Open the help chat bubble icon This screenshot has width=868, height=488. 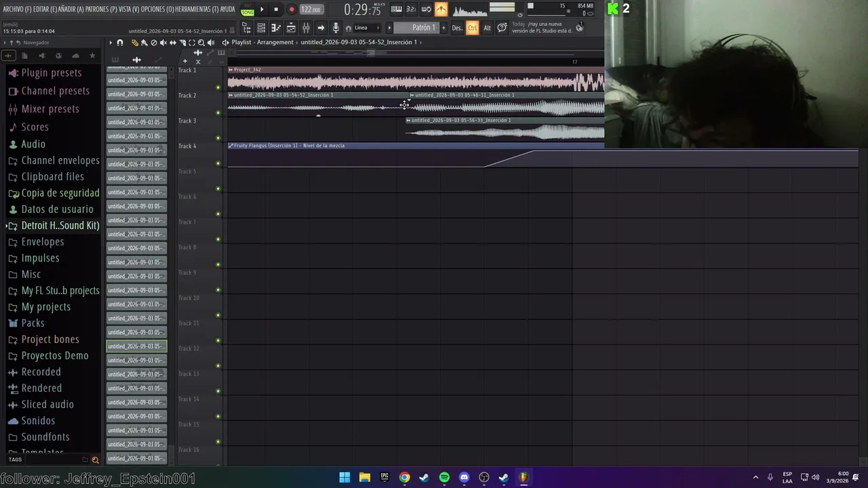[502, 28]
